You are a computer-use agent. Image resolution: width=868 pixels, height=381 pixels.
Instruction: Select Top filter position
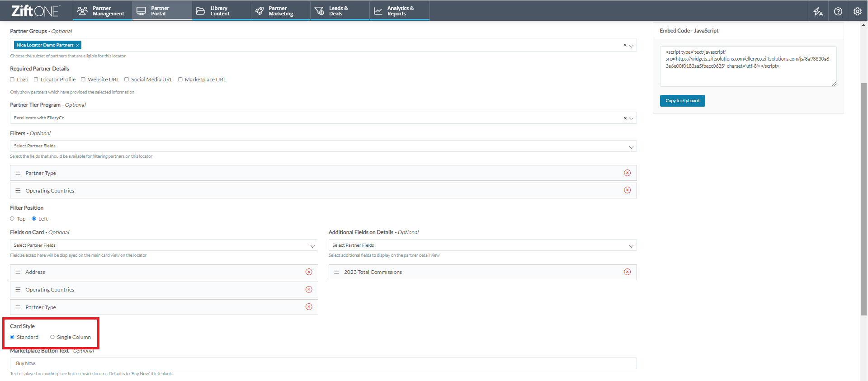(x=12, y=219)
